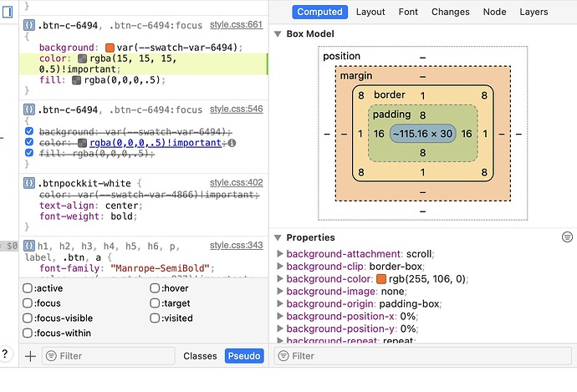Uncheck the struck-through background property checkbox
This screenshot has height=392, width=577.
coord(29,131)
